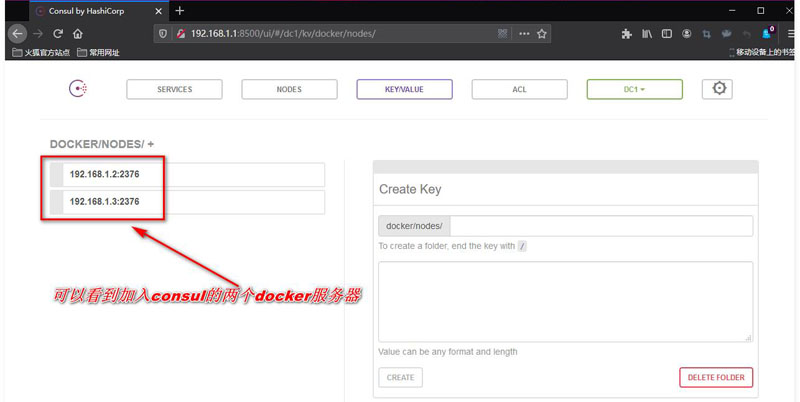Expand the DC1 datacenter dropdown
800x402 pixels.
pyautogui.click(x=635, y=89)
